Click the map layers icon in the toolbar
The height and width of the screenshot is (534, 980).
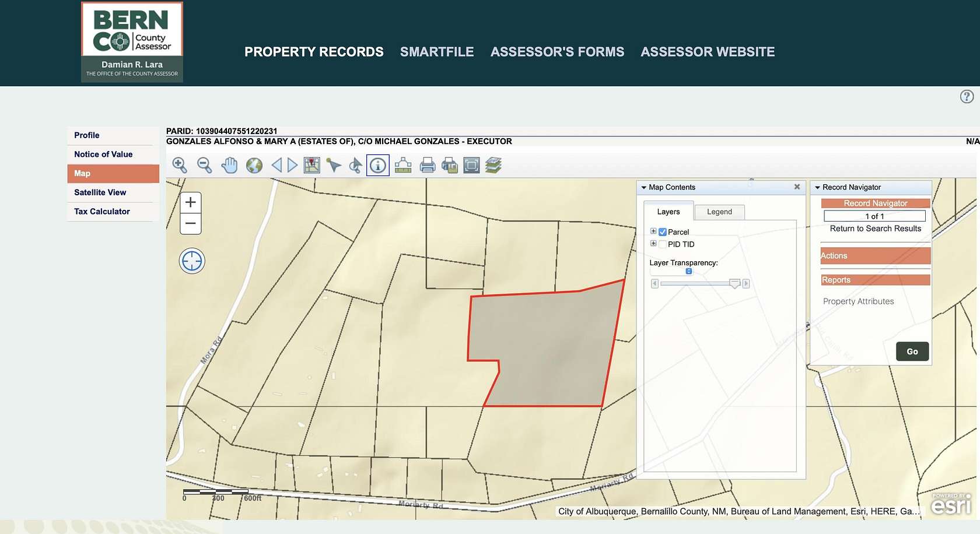494,165
